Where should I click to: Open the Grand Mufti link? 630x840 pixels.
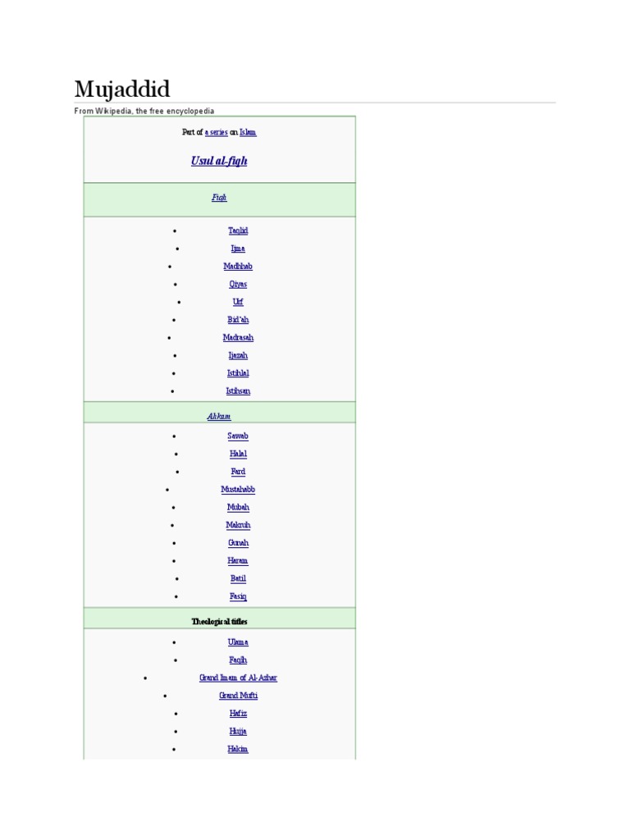click(x=238, y=696)
